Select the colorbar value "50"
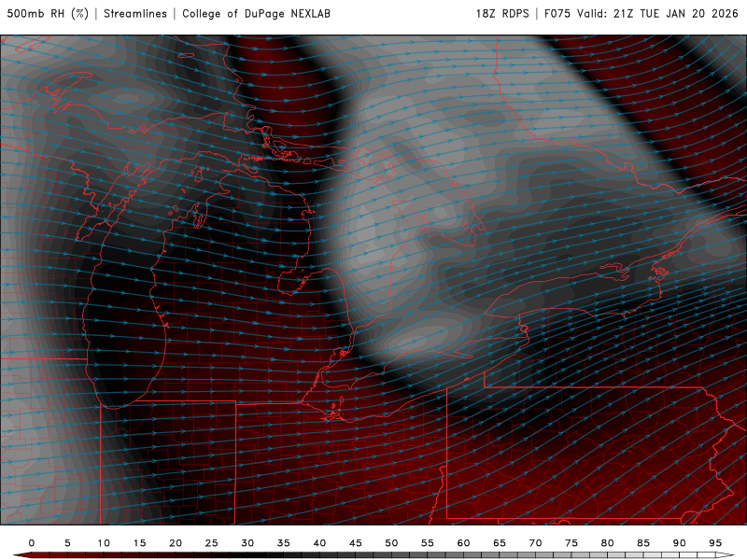 (391, 543)
